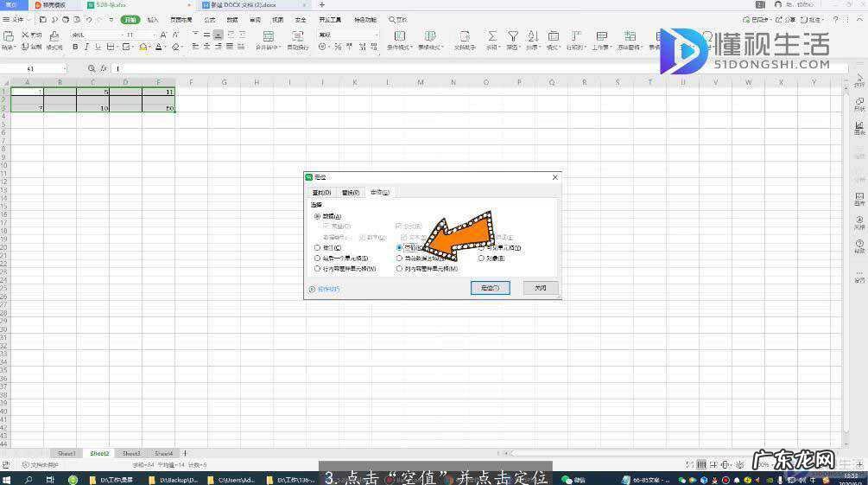The width and height of the screenshot is (868, 485).
Task: Click the Sort icon in ribbon
Action: (532, 36)
